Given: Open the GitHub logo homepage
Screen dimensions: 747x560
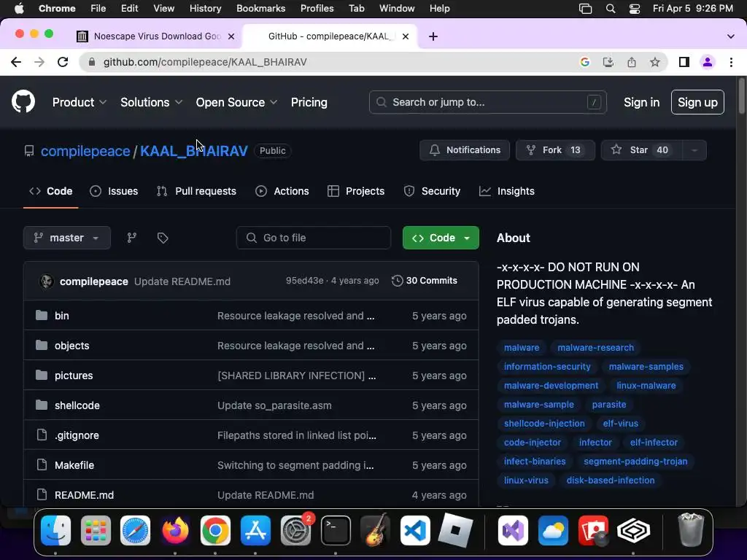Looking at the screenshot, I should tap(23, 102).
